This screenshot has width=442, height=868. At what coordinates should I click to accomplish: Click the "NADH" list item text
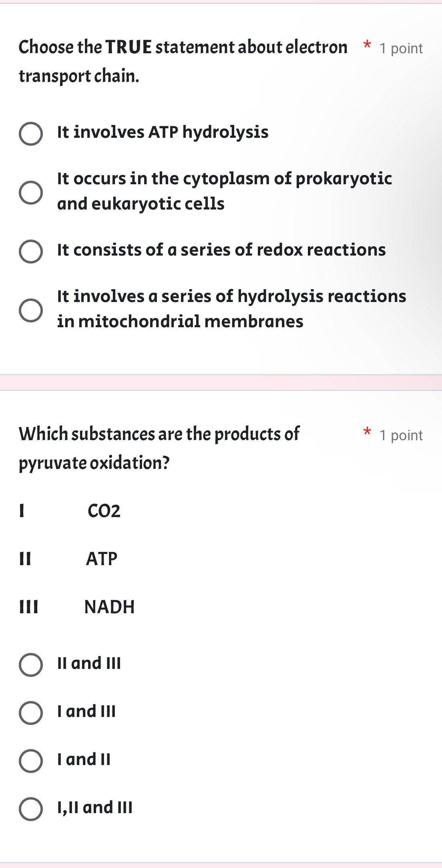109,606
